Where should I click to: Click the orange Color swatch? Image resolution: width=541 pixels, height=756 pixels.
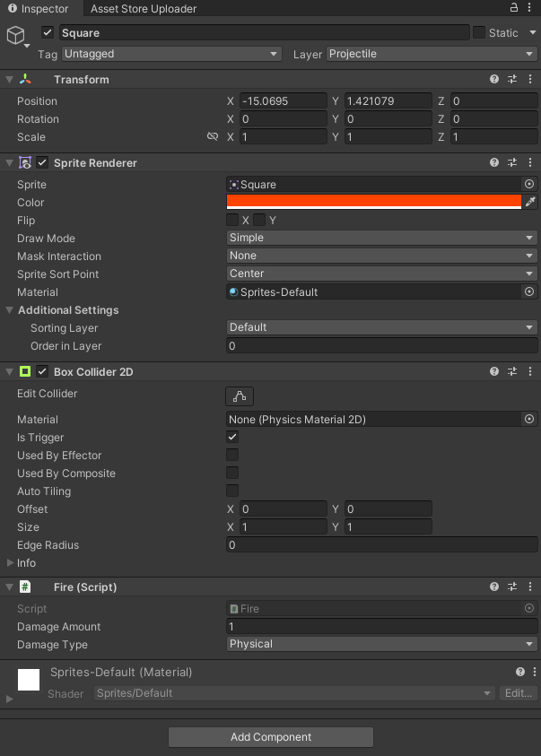coord(372,202)
